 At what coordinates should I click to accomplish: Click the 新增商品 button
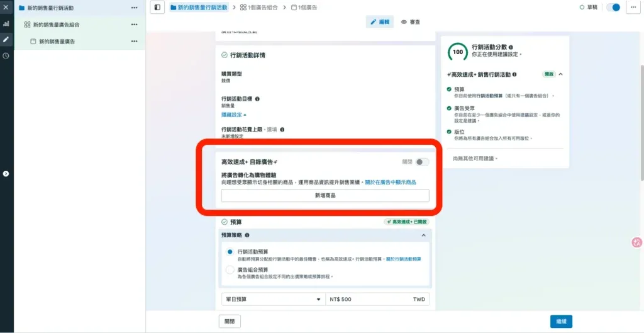click(x=325, y=196)
